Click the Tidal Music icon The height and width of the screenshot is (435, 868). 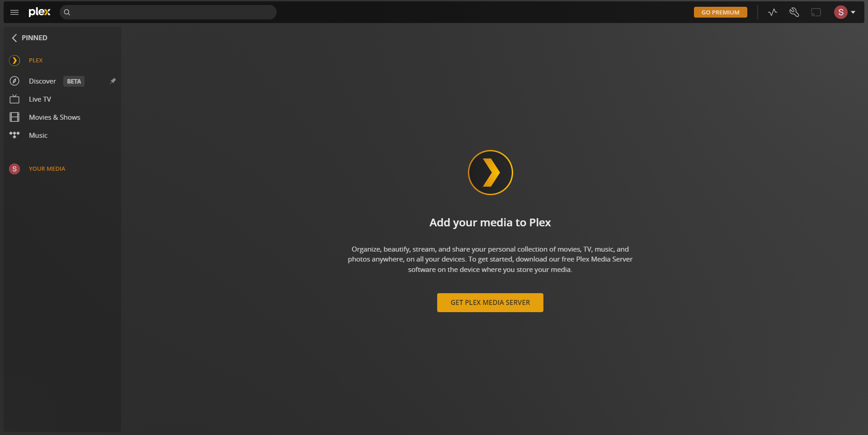click(x=14, y=135)
